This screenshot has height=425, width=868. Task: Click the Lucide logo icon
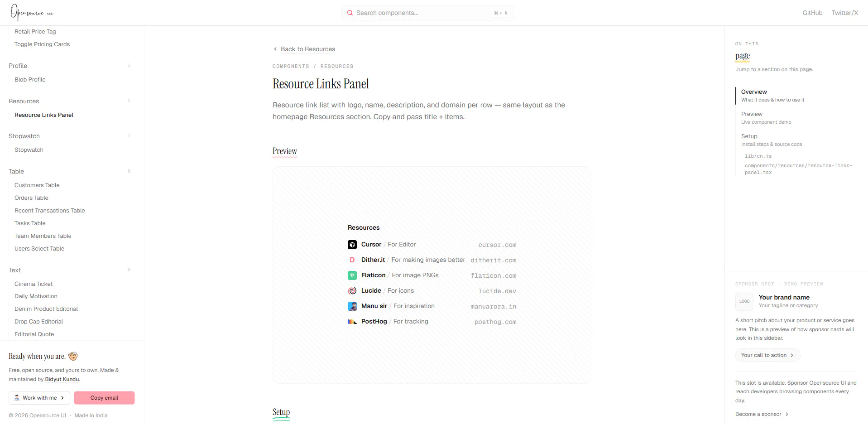point(352,291)
